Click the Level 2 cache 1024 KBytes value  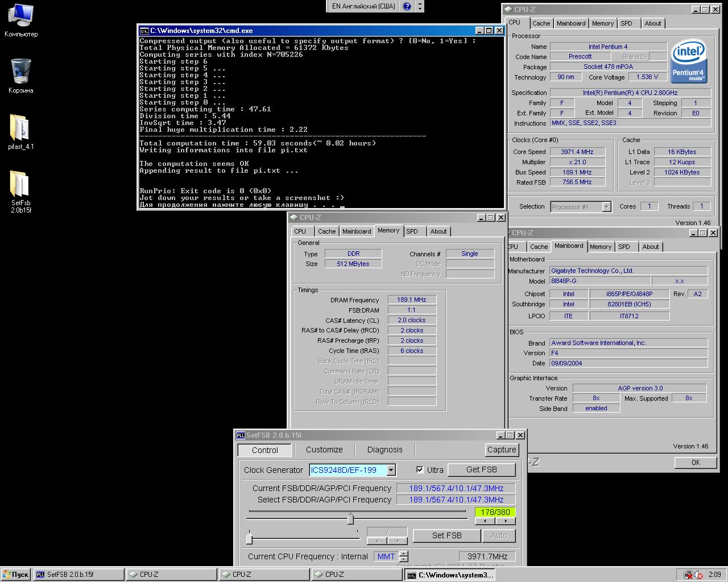point(682,172)
